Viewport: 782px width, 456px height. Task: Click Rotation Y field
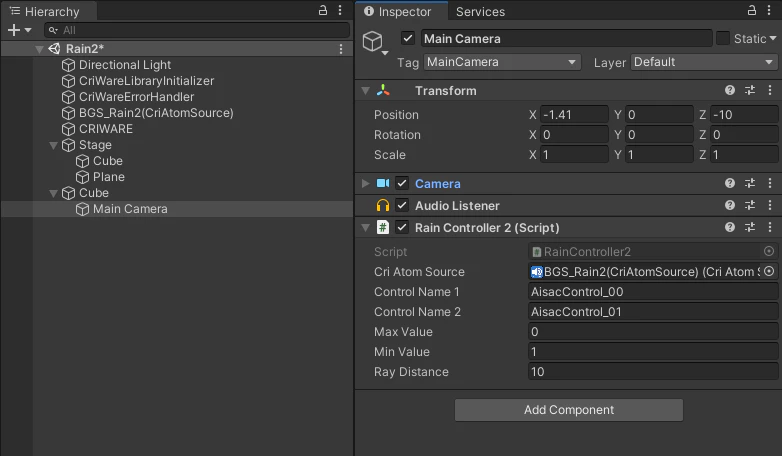pos(659,135)
